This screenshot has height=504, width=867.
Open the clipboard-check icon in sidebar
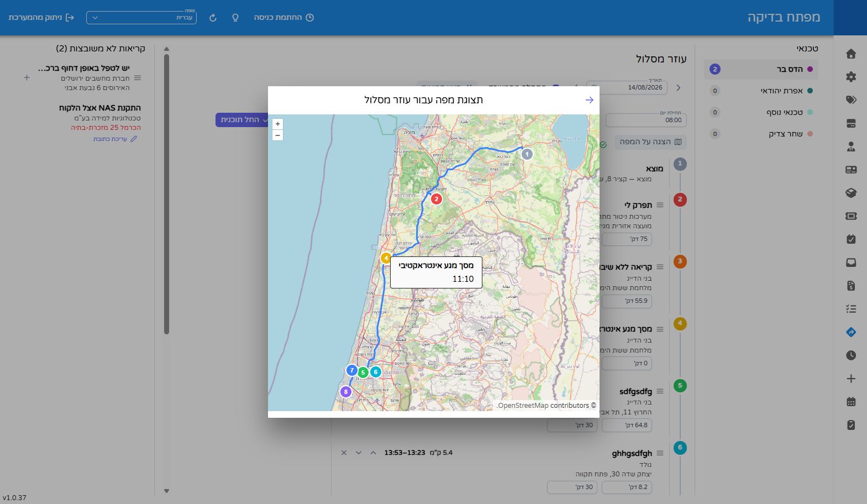click(x=851, y=425)
